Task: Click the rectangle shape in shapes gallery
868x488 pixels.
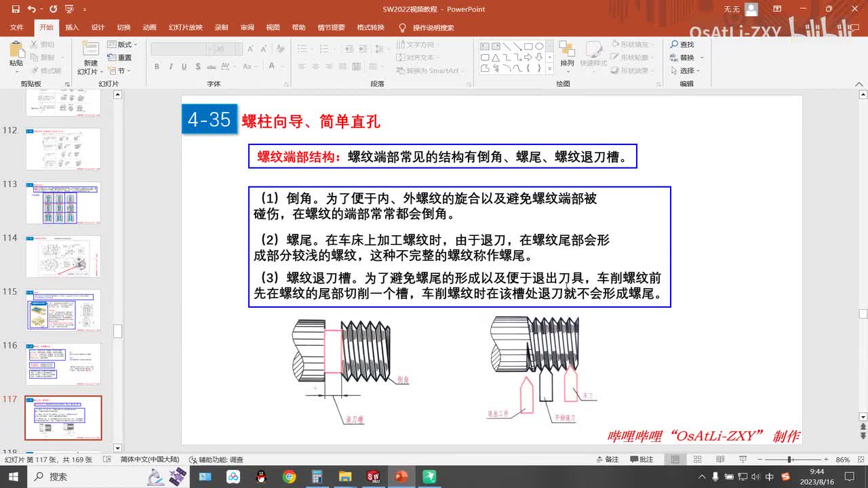Action: [x=528, y=46]
